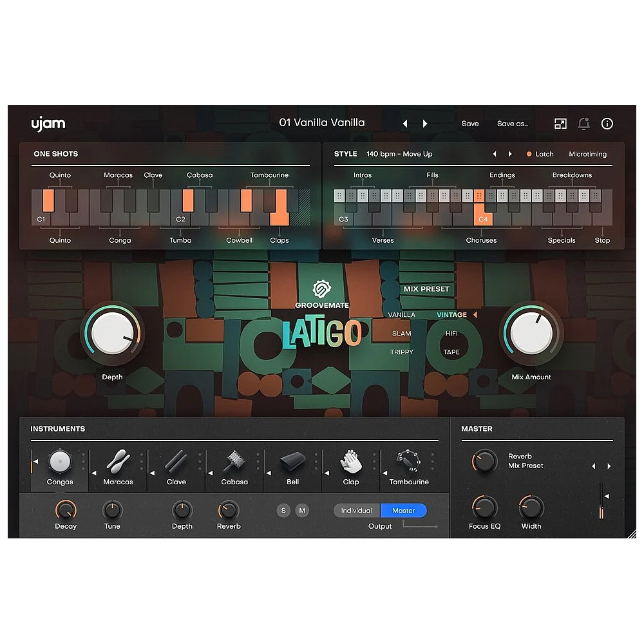Select the Cabasa instrument icon
Screen dimensions: 644x644
click(233, 462)
